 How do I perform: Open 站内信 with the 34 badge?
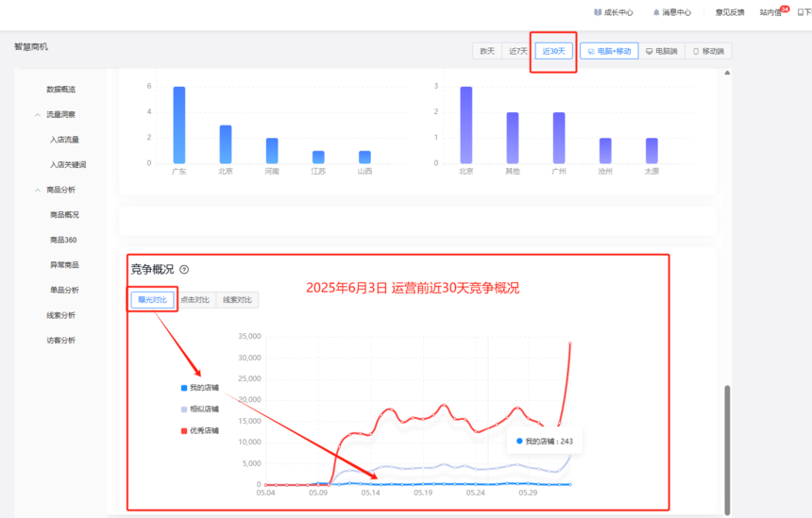(773, 11)
